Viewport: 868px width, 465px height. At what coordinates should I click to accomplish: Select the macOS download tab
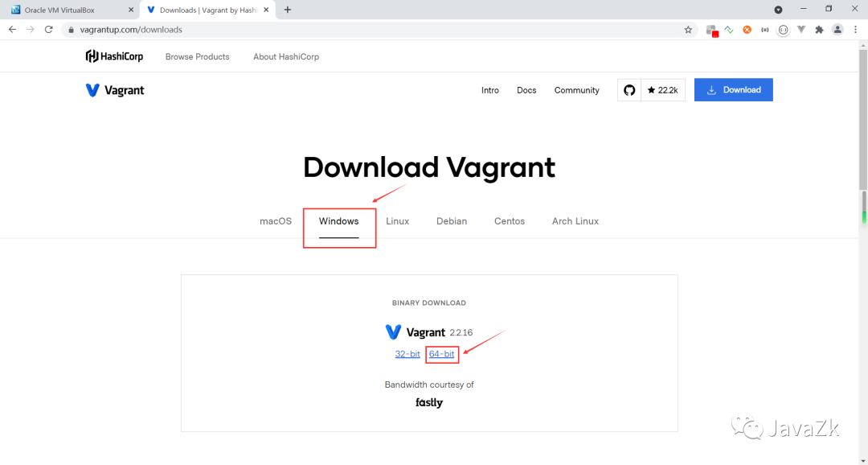276,221
